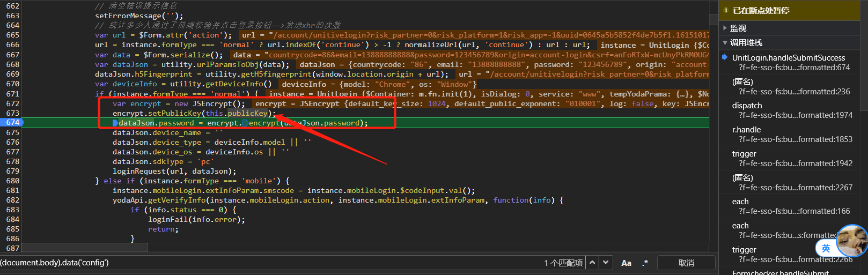The height and width of the screenshot is (275, 868).
Task: Set a breakpoint on line 673
Action: tap(12, 113)
